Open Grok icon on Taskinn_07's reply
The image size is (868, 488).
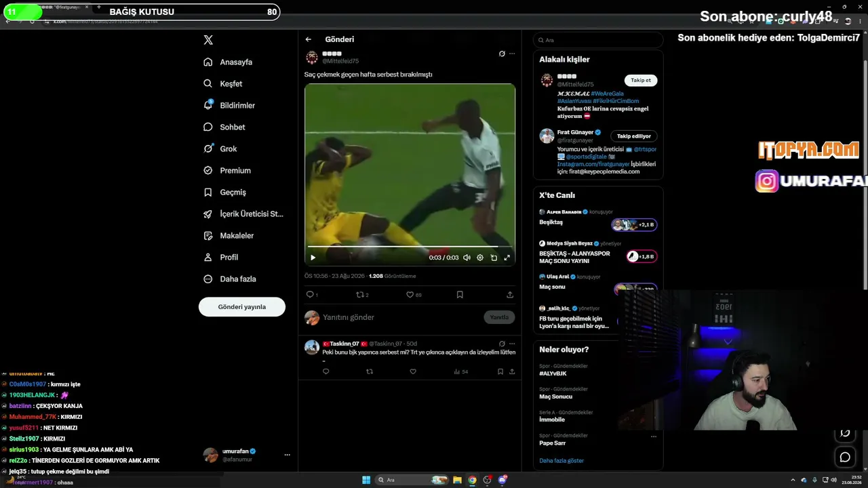(x=502, y=344)
